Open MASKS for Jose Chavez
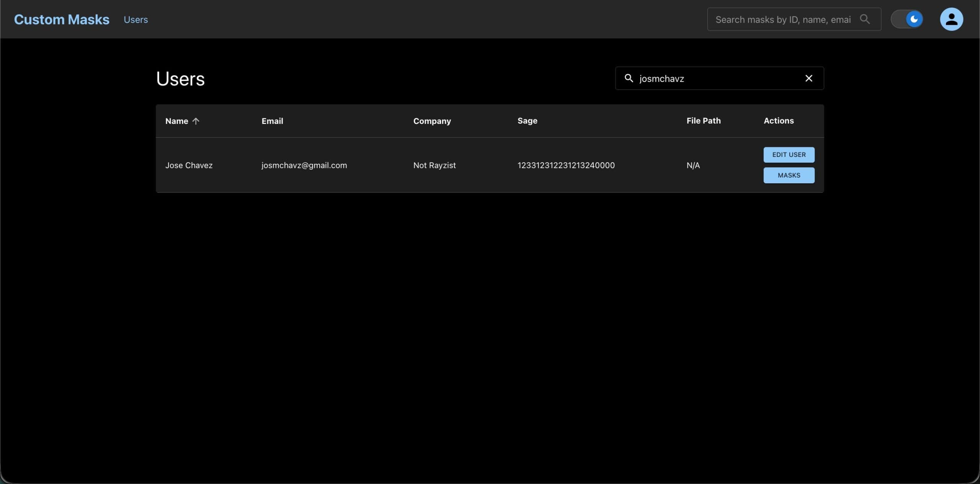Image resolution: width=980 pixels, height=484 pixels. 789,175
